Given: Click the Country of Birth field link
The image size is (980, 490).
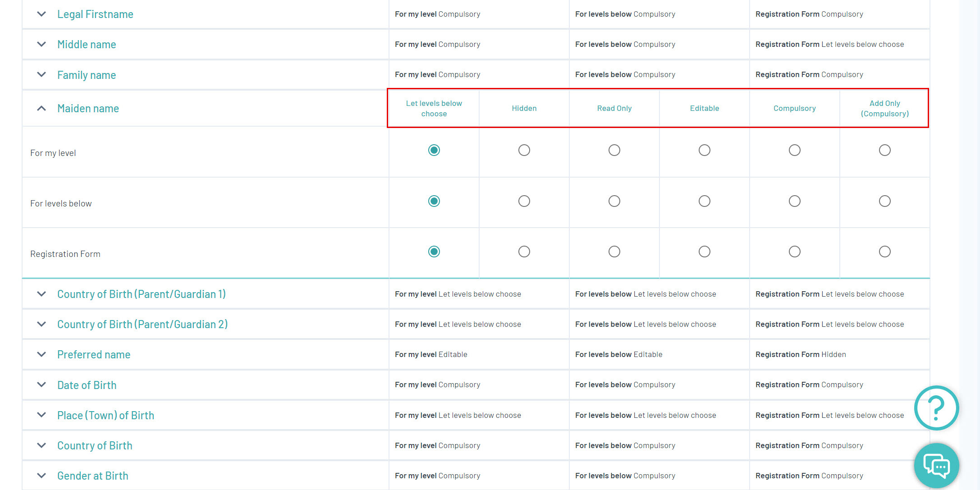Looking at the screenshot, I should 95,445.
